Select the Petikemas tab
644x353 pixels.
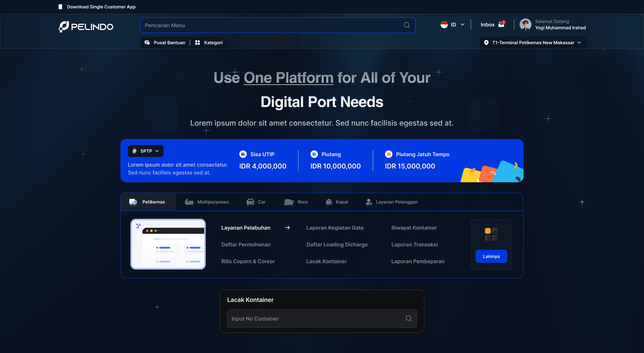(x=148, y=202)
